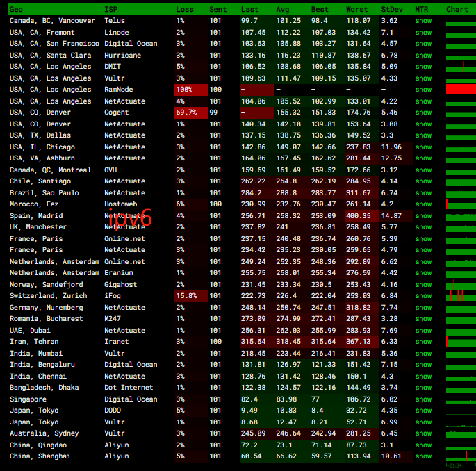Open show link for Denver Cogent row

pos(423,113)
